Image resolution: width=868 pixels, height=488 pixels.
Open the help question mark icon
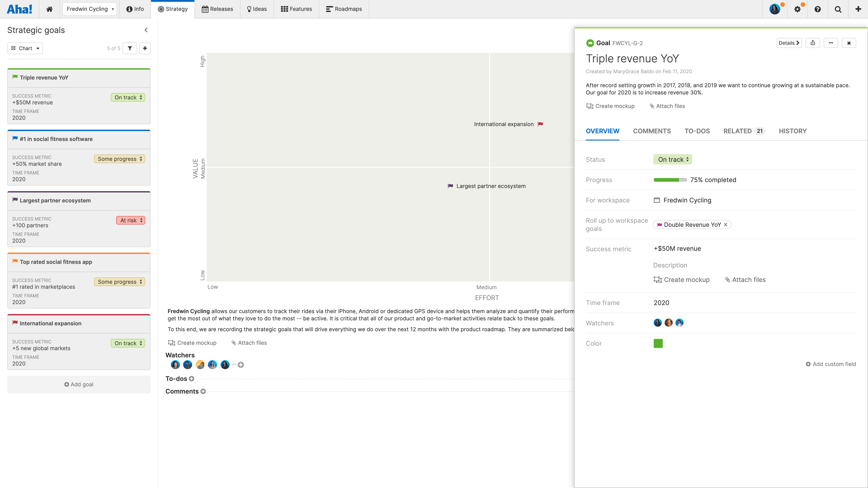(x=817, y=9)
